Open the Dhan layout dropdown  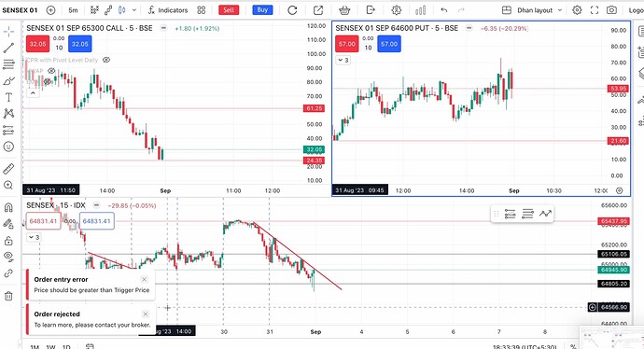[x=532, y=10]
